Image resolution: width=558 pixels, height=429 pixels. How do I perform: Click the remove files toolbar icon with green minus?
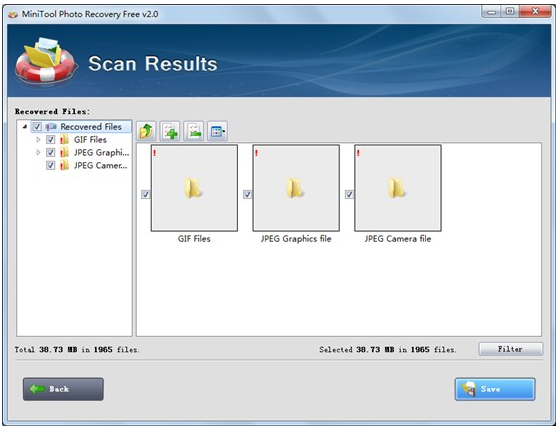(194, 131)
